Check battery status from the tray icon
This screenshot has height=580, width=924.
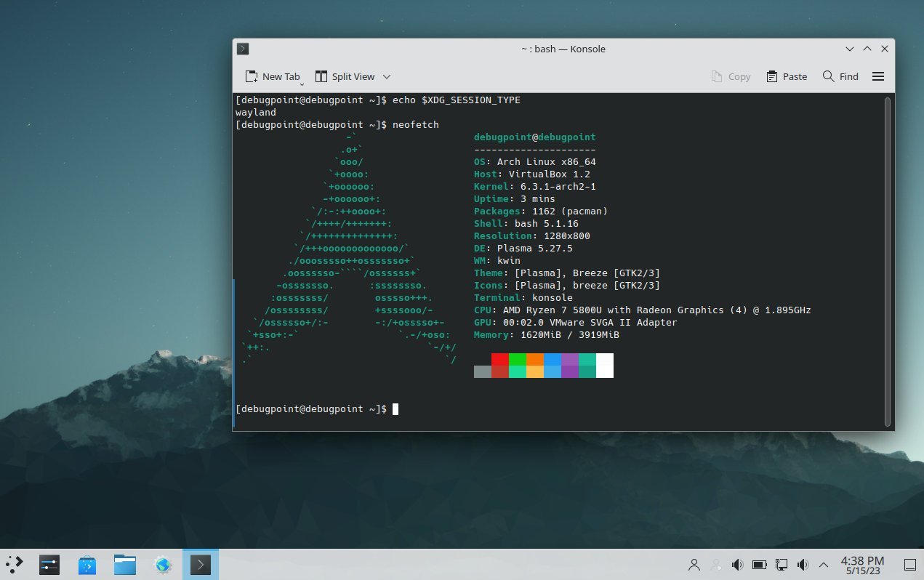[759, 564]
